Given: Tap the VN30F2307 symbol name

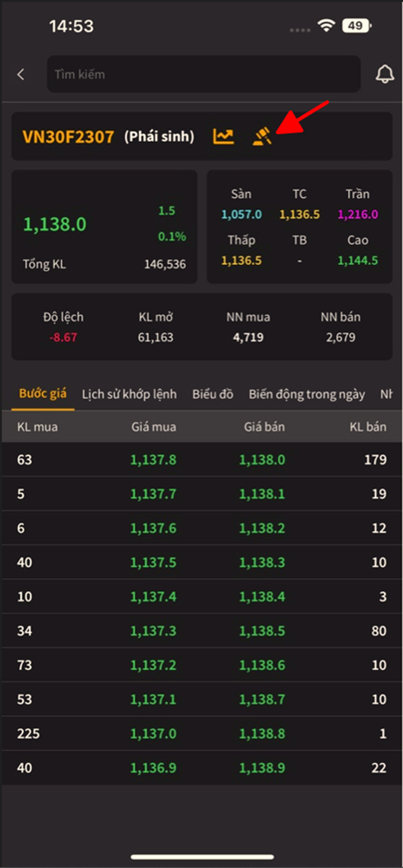Looking at the screenshot, I should pos(68,137).
